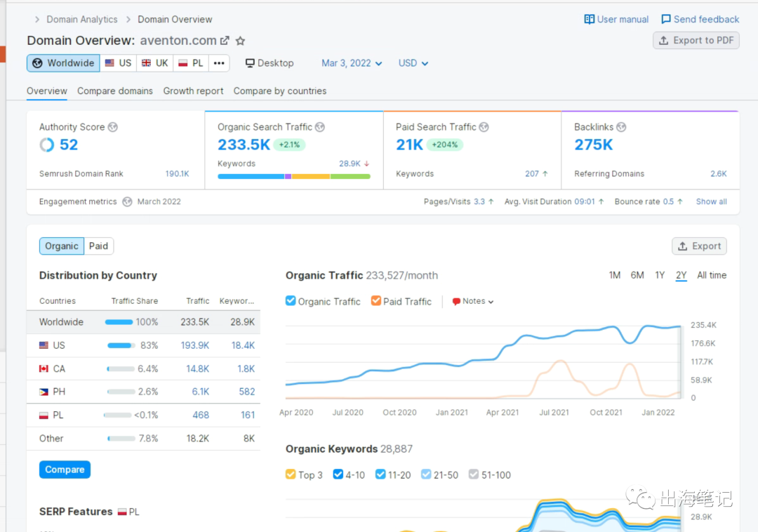The height and width of the screenshot is (532, 758).
Task: Open the User manual book icon
Action: tap(590, 20)
